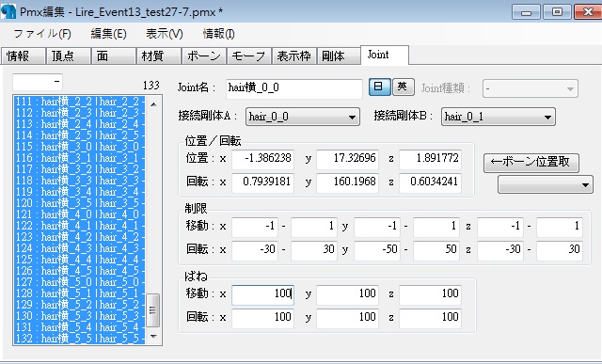
Task: Click the 回転 y field 160.1968
Action: tap(347, 182)
